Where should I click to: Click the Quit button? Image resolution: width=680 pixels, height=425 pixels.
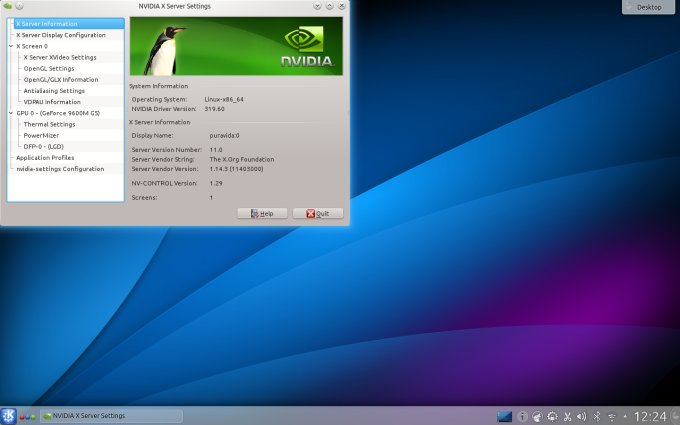(318, 213)
